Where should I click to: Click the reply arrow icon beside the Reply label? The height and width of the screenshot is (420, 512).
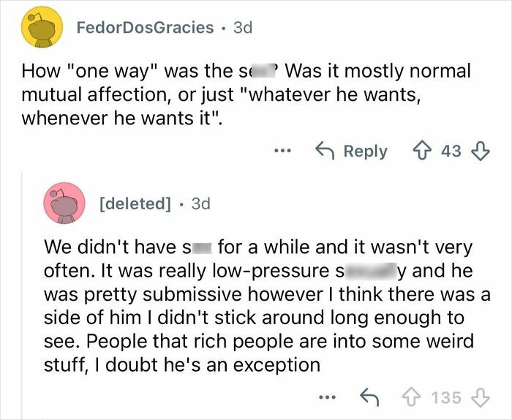(323, 151)
